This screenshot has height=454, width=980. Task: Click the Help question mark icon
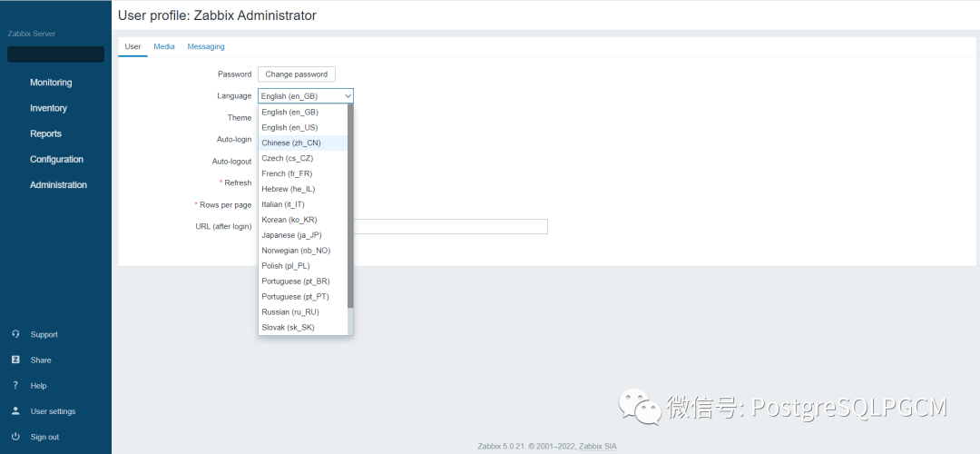coord(15,386)
